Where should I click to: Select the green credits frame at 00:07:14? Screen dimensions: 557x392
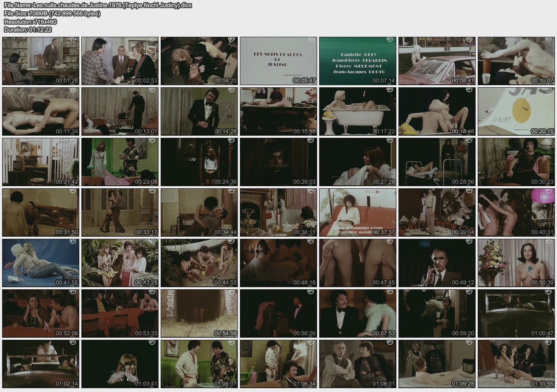point(358,61)
